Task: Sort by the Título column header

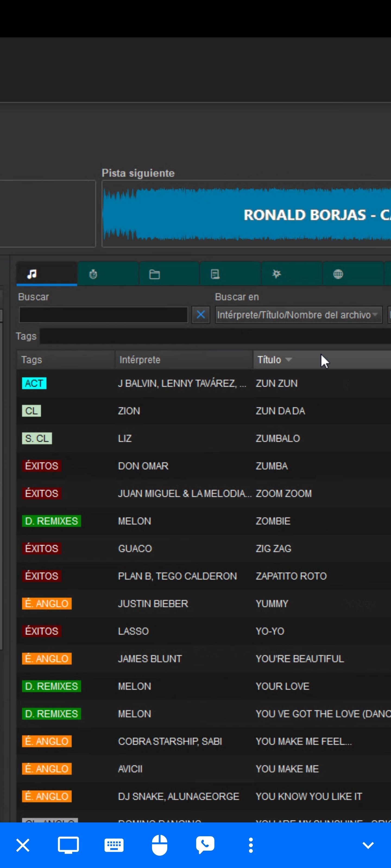Action: [x=269, y=359]
